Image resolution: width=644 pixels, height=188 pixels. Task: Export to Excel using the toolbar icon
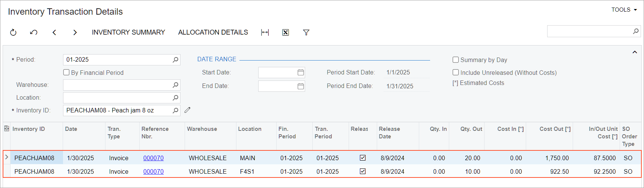click(286, 32)
